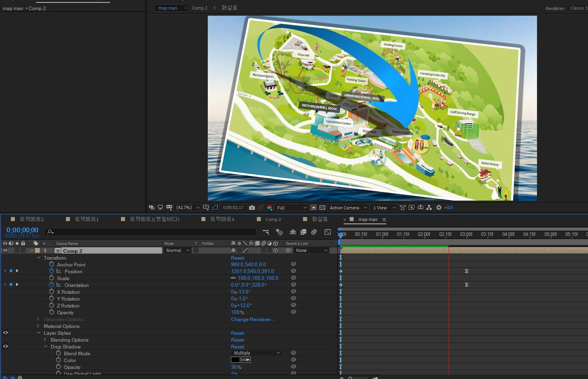Image resolution: width=588 pixels, height=379 pixels.
Task: Enable Motion Blur for timeline layers
Action: 314,232
